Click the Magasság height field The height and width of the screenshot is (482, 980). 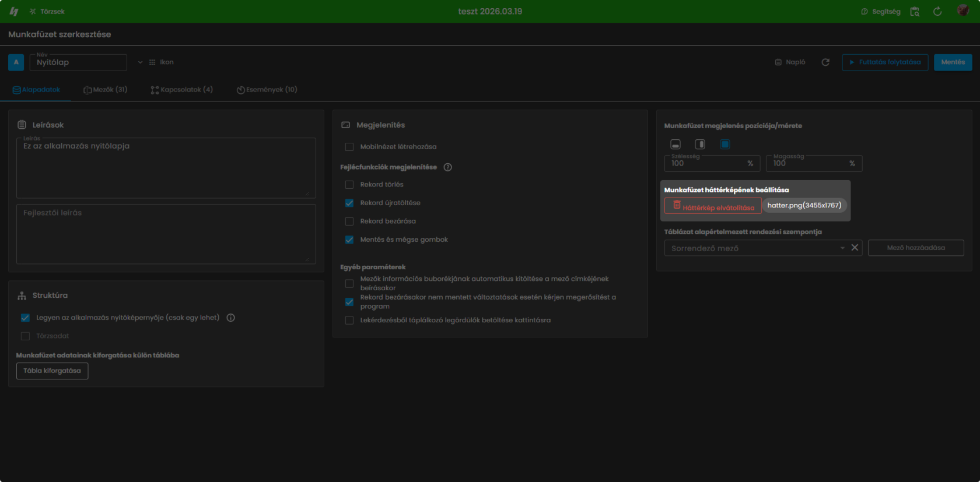tap(814, 163)
